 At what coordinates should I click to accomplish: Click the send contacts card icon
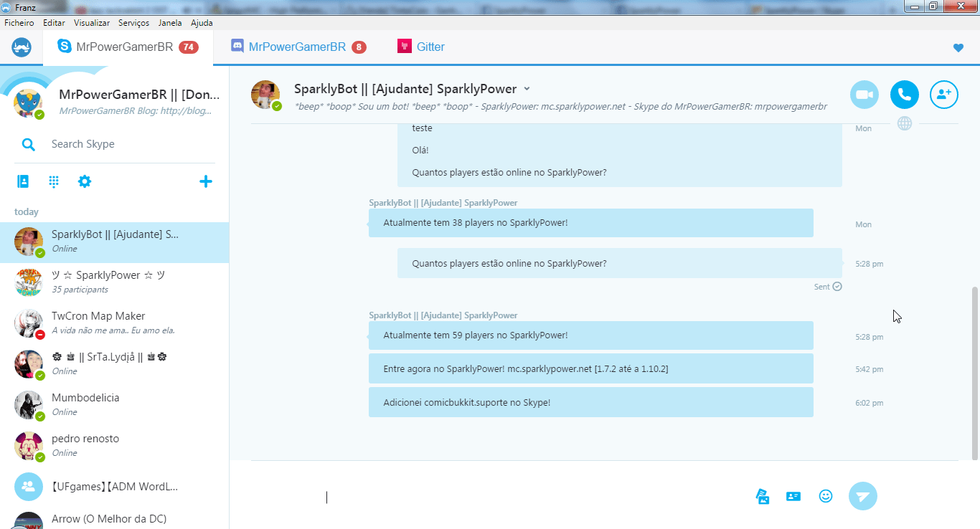[x=793, y=496]
